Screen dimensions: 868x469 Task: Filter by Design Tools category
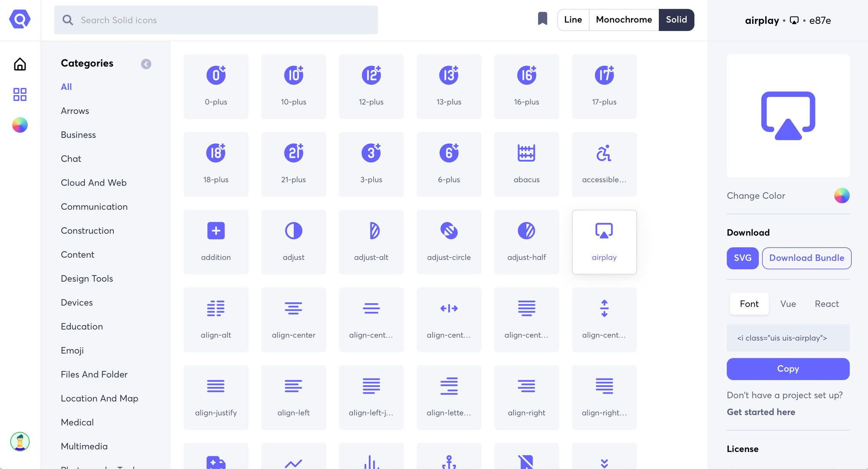87,278
